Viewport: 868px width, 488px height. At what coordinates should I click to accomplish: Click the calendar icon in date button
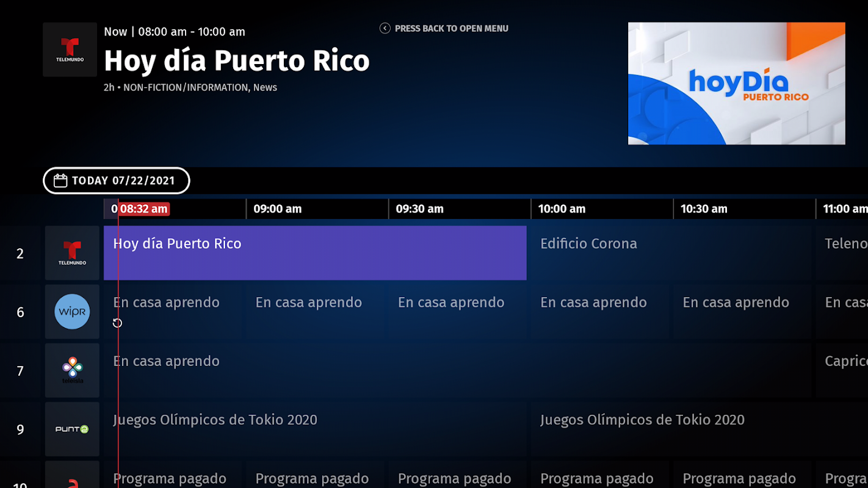tap(60, 181)
